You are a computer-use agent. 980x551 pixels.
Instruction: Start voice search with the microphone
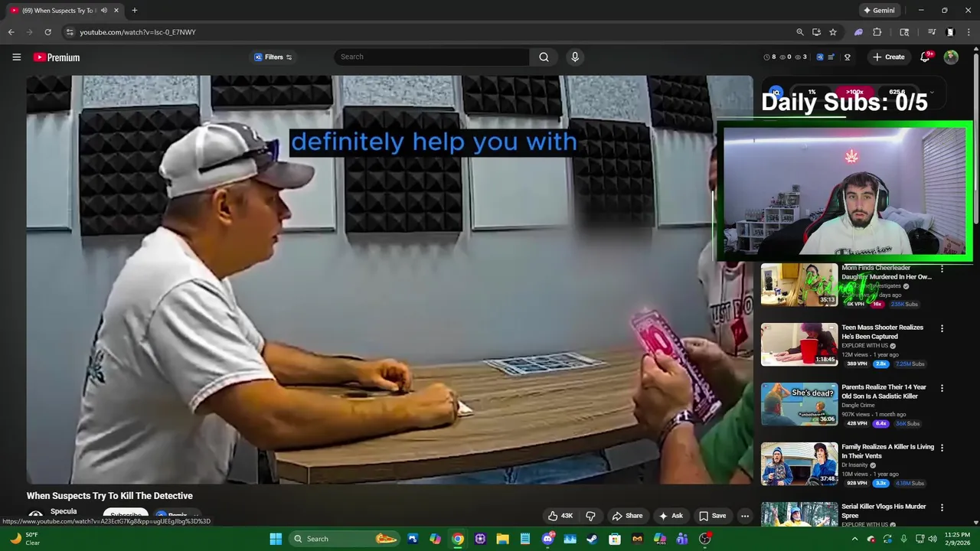click(x=575, y=57)
